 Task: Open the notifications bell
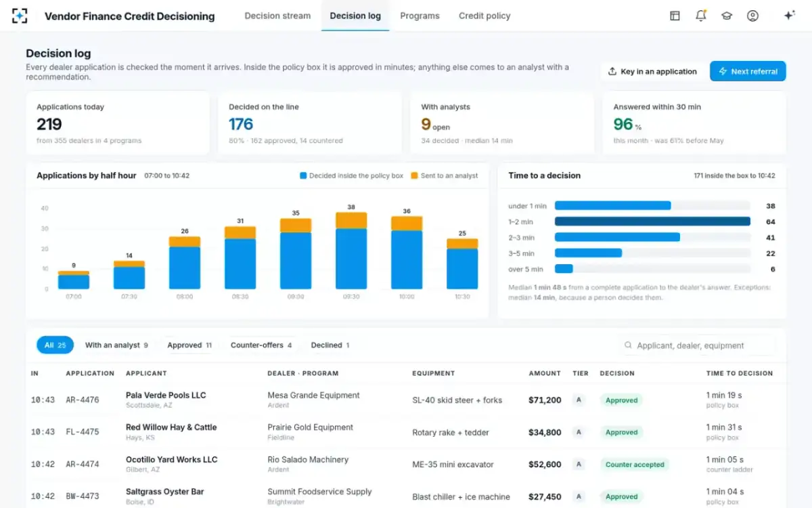(701, 16)
